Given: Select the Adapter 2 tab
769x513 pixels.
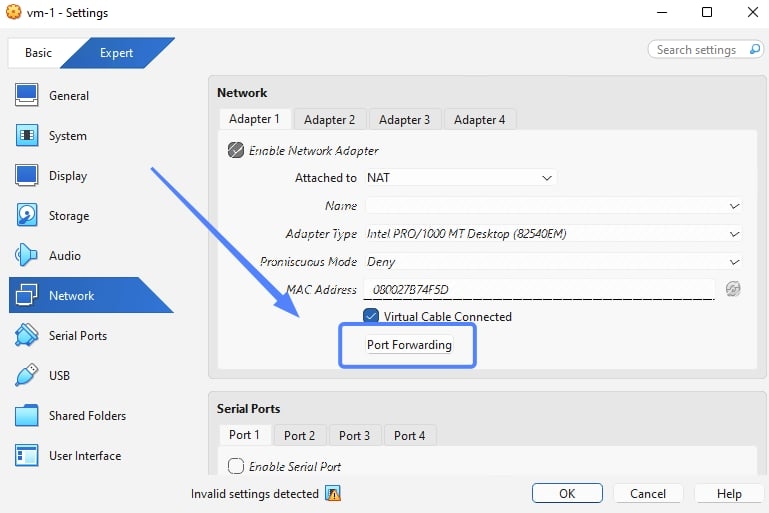Looking at the screenshot, I should 329,120.
